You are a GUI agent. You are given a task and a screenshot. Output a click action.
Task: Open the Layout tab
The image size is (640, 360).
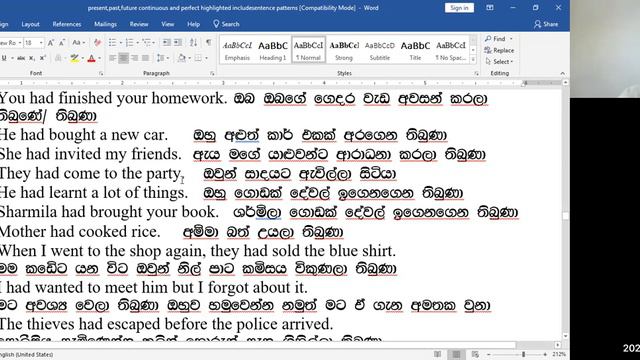[x=30, y=24]
